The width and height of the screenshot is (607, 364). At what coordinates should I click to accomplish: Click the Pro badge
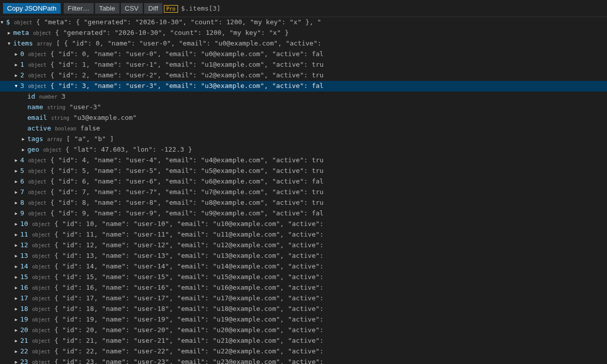171,9
